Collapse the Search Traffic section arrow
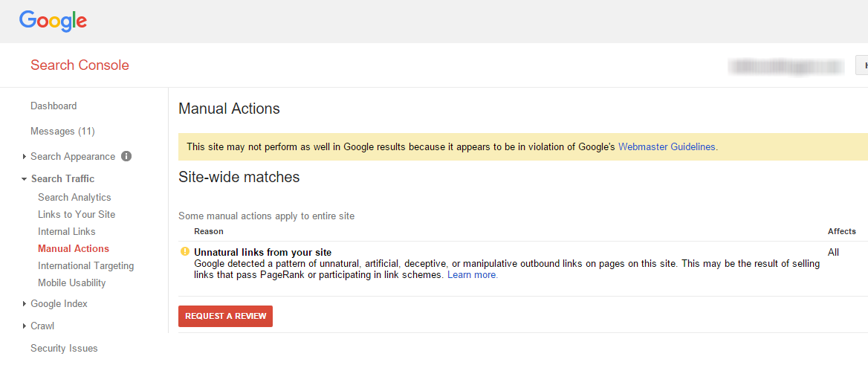This screenshot has height=365, width=868. click(x=24, y=179)
